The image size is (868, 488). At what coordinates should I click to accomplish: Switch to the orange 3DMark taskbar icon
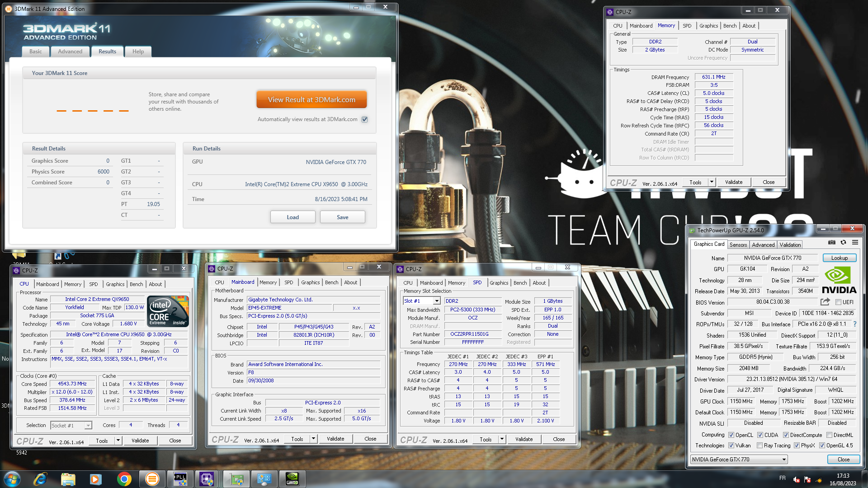(152, 479)
